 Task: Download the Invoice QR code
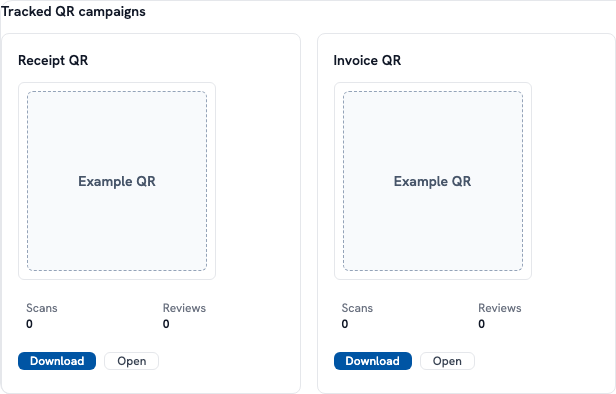point(373,361)
